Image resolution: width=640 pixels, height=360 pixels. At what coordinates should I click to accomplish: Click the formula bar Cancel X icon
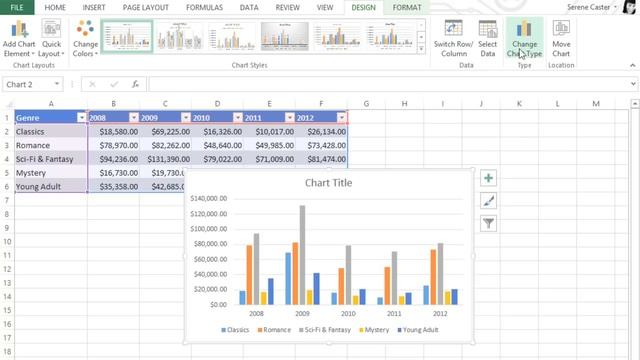click(92, 84)
